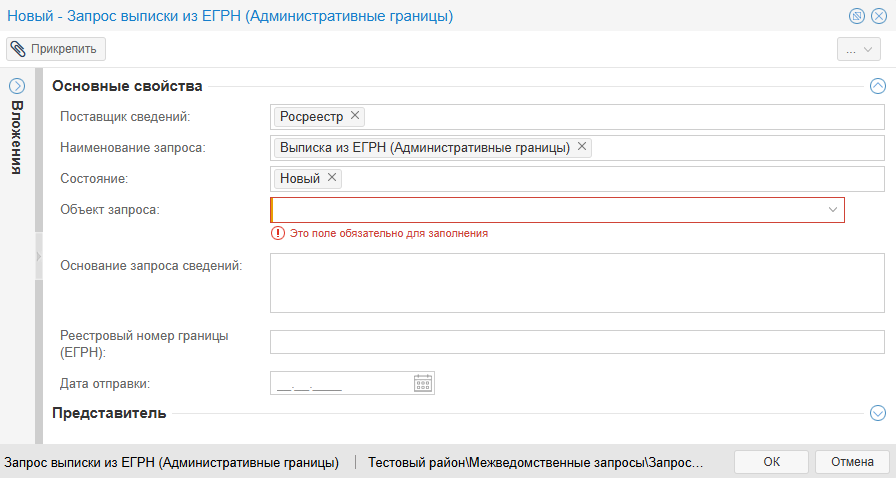Screen dimensions: 896x478
Task: Close the request dialog via X icon
Action: tap(878, 16)
